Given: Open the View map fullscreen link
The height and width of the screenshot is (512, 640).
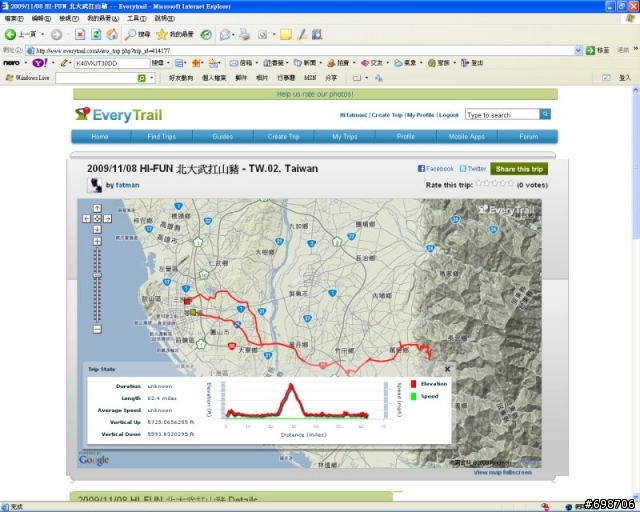Looking at the screenshot, I should click(x=502, y=472).
